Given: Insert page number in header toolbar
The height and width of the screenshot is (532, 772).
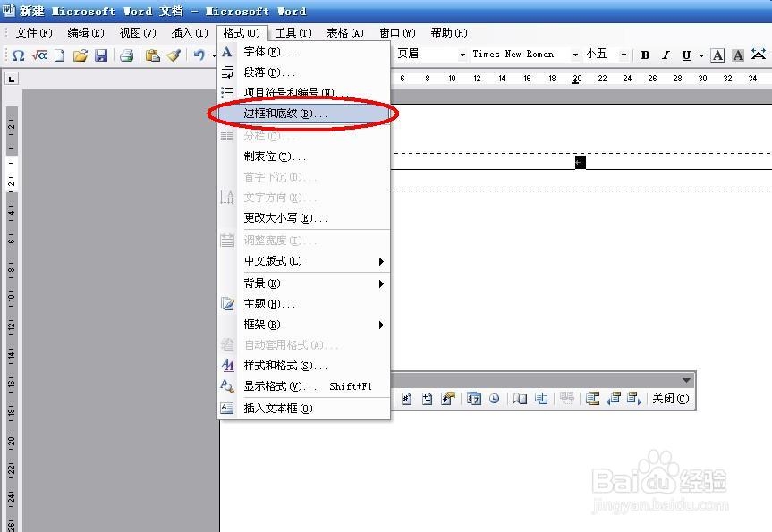Looking at the screenshot, I should (x=407, y=399).
